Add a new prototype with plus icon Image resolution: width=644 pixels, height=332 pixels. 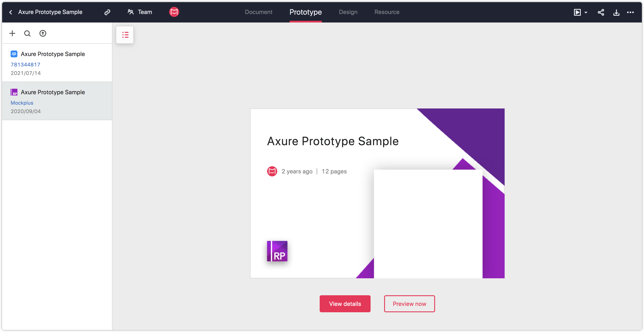[x=12, y=33]
